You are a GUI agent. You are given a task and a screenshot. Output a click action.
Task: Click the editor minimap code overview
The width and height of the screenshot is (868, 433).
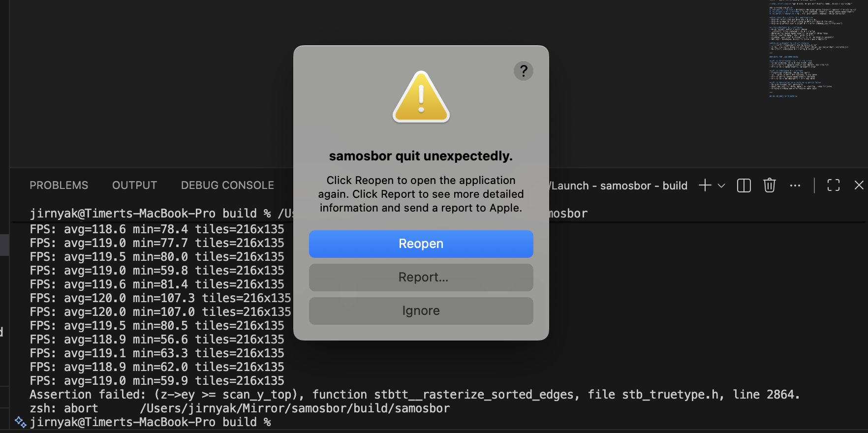(812, 49)
